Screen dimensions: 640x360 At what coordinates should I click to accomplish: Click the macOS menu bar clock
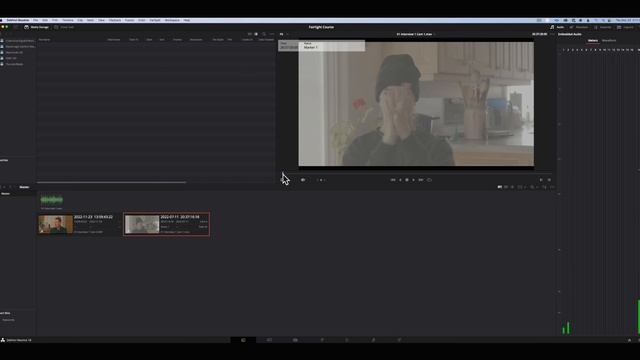coord(627,20)
